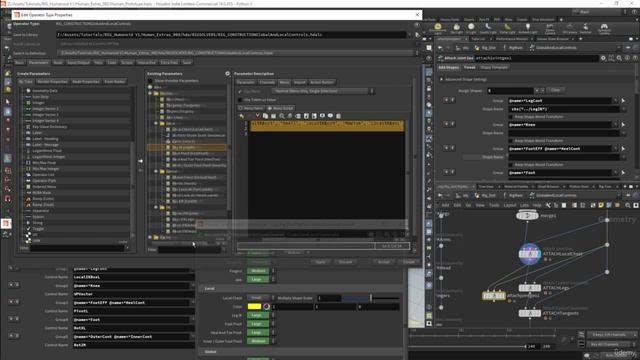This screenshot has width=640, height=360.
Task: Toggle the Use Menu checkbox
Action: coord(240,91)
